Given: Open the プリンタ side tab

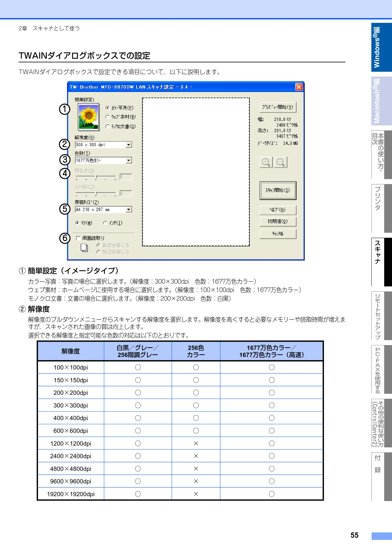Looking at the screenshot, I should pyautogui.click(x=381, y=208).
